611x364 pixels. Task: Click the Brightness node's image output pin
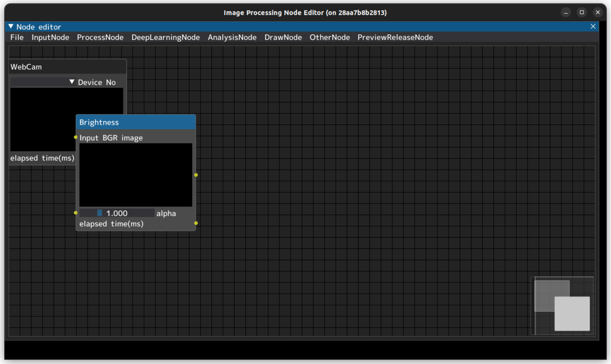pos(196,175)
